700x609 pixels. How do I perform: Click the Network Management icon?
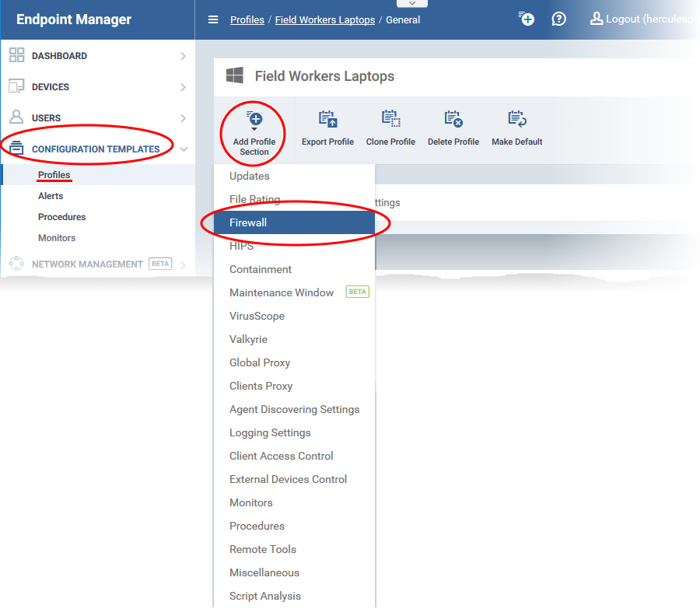point(16,264)
